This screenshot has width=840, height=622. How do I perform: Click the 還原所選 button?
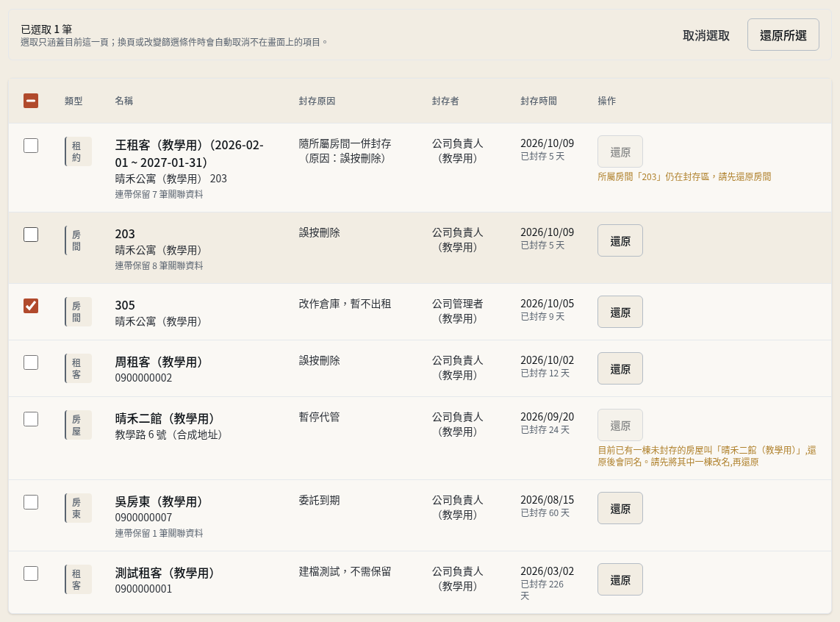pyautogui.click(x=783, y=35)
